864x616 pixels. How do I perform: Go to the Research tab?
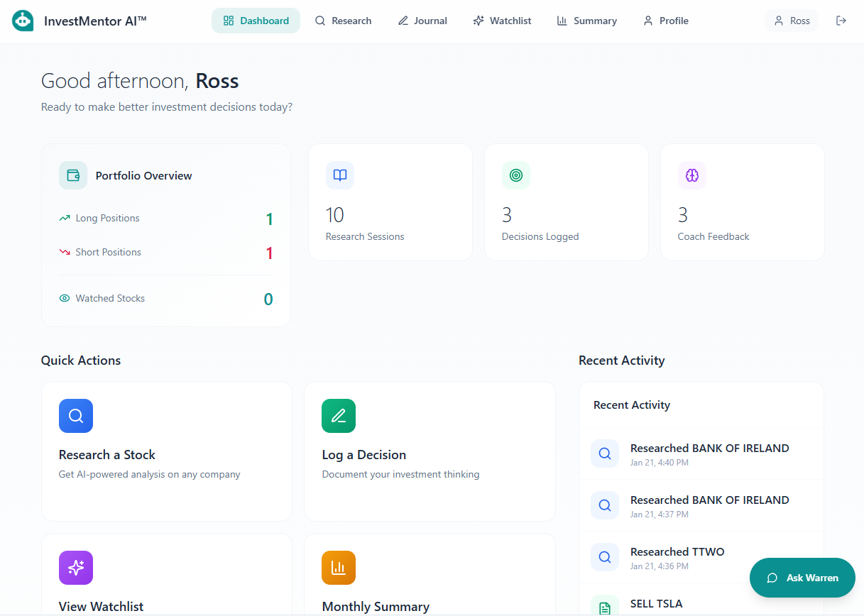(x=344, y=21)
